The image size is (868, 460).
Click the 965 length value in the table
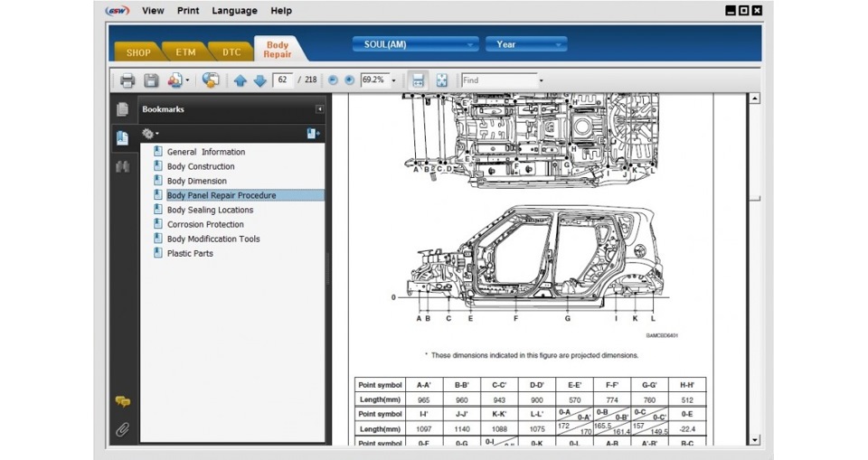(x=423, y=399)
